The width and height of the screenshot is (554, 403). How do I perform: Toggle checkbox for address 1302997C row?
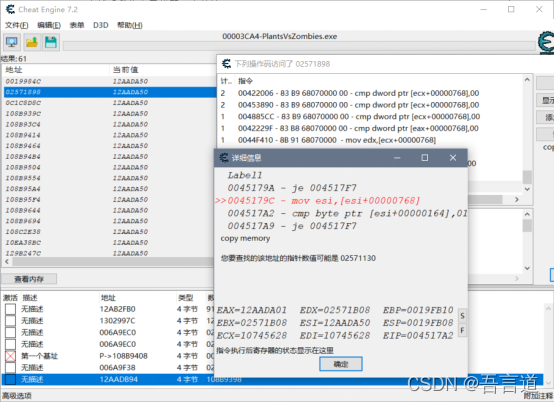tap(10, 321)
